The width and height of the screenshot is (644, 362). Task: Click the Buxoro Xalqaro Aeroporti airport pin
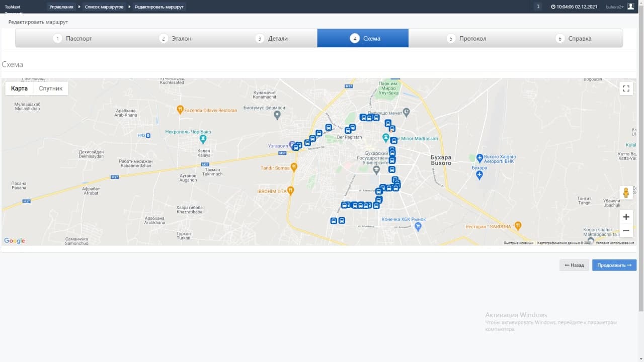pyautogui.click(x=479, y=158)
